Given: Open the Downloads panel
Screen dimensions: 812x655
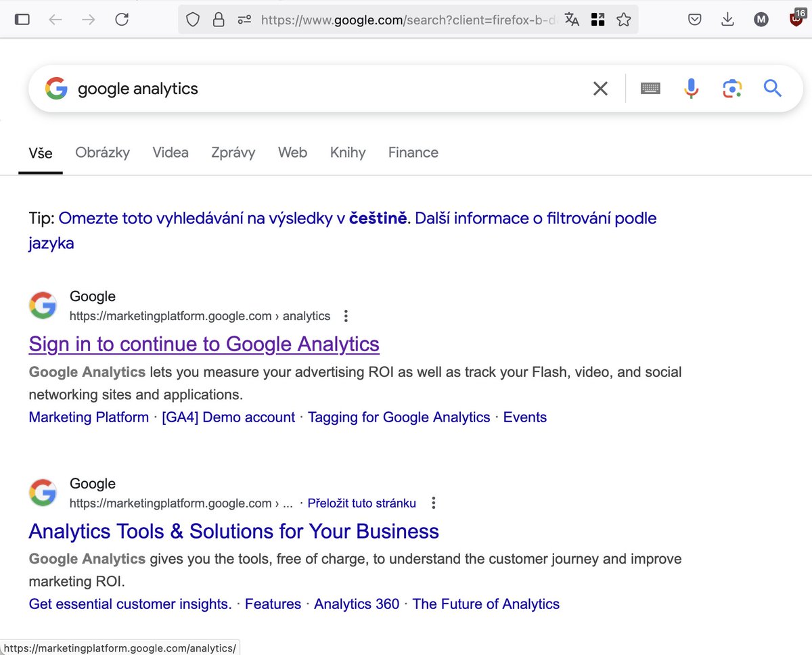Looking at the screenshot, I should [727, 20].
